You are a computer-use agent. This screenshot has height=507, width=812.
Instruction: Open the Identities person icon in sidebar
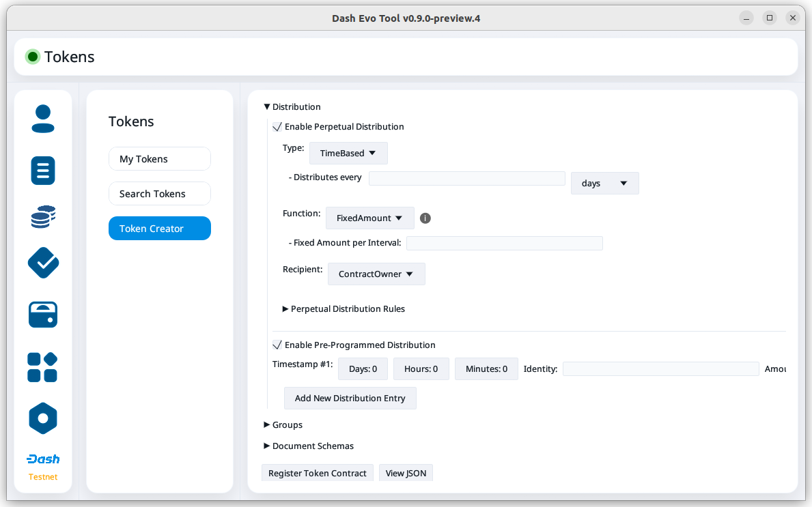tap(43, 119)
